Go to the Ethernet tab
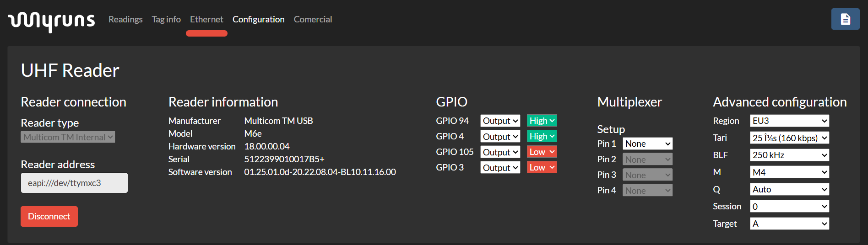The width and height of the screenshot is (868, 245). (x=206, y=19)
